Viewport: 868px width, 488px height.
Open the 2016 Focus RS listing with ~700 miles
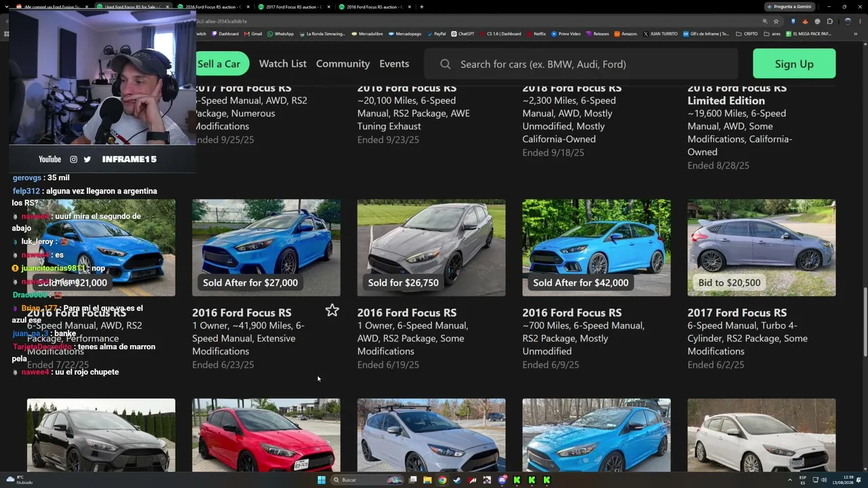(572, 312)
